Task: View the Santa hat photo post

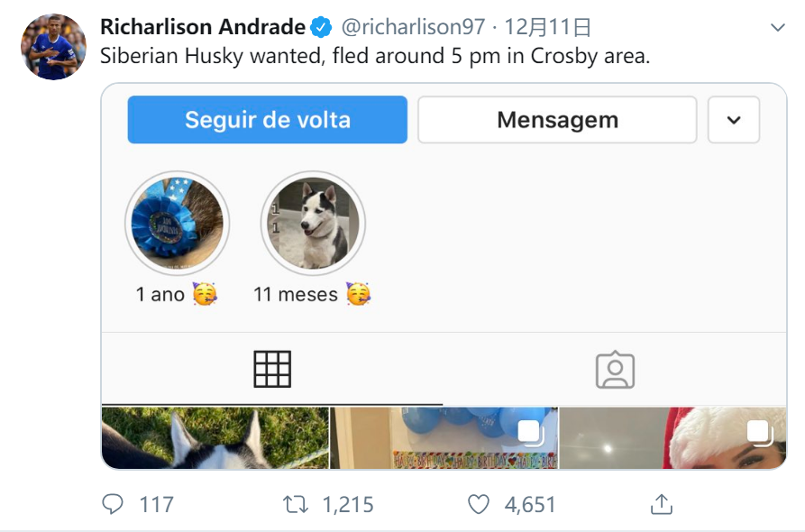Action: (672, 437)
